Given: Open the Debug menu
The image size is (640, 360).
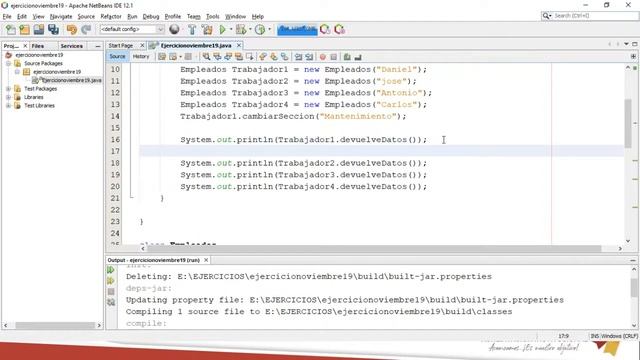Looking at the screenshot, I should click(x=151, y=16).
